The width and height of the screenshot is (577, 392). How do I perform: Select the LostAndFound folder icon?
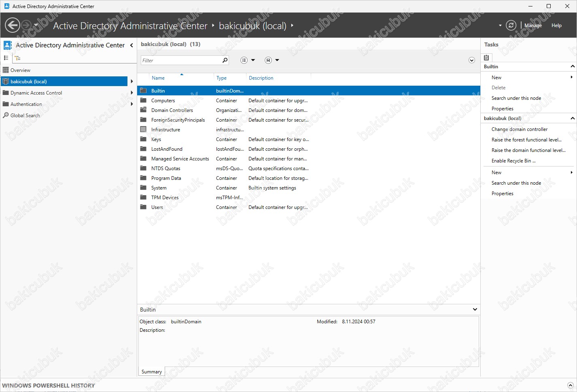[143, 149]
